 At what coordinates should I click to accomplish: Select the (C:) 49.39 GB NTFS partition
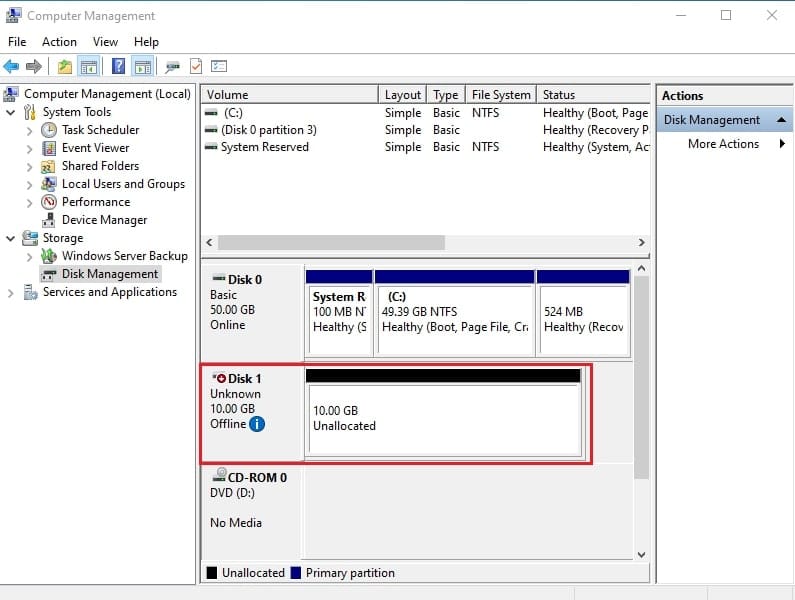click(455, 312)
